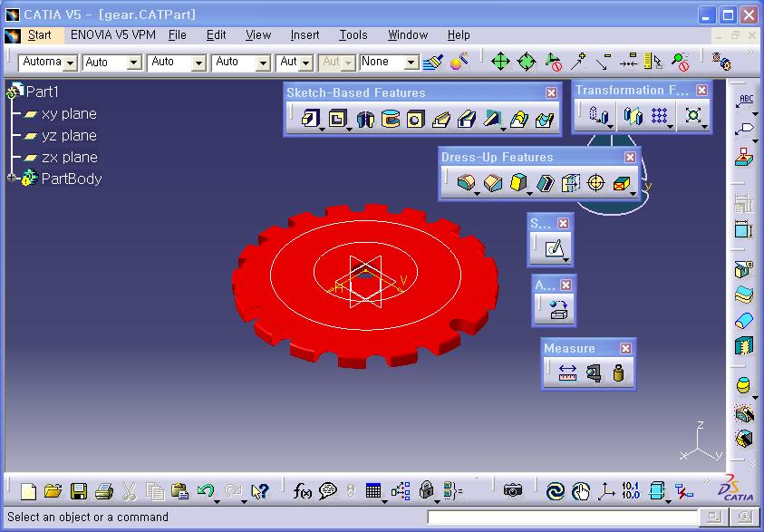
Task: Select the Edge Fillet tool
Action: [466, 184]
